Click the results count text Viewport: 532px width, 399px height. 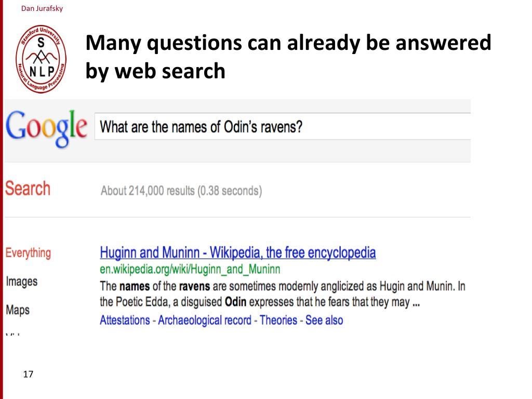[181, 191]
